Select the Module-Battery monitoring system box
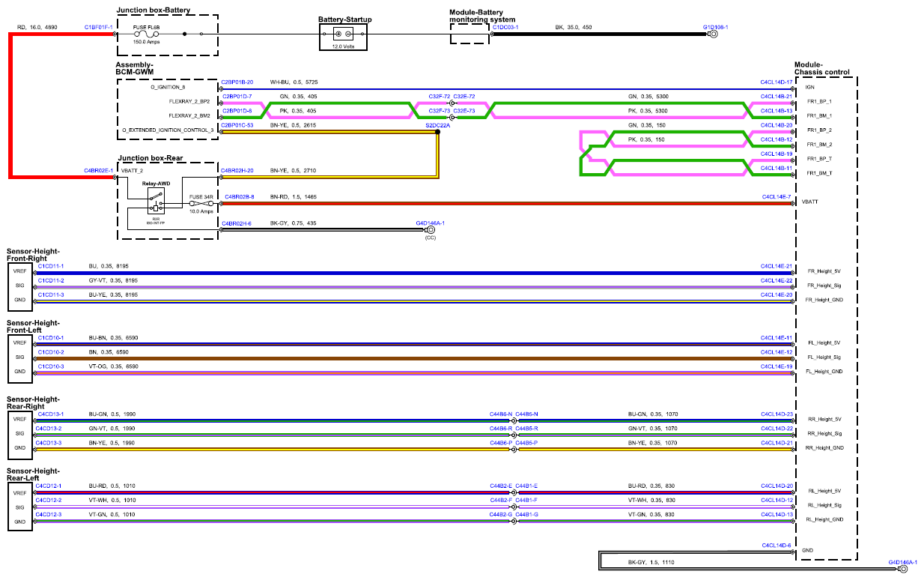The width and height of the screenshot is (924, 580). click(469, 33)
